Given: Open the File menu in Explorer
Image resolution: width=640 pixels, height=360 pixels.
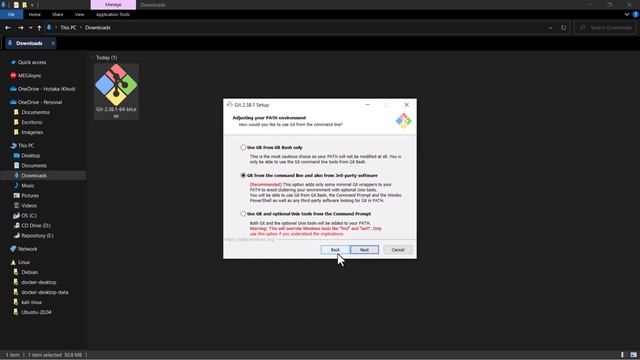Looking at the screenshot, I should (x=11, y=14).
